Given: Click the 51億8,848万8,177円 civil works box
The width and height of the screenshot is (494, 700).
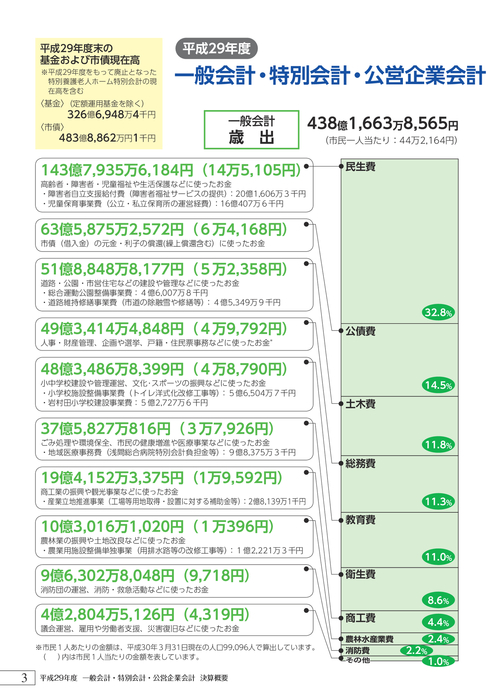Looking at the screenshot, I should tap(174, 284).
